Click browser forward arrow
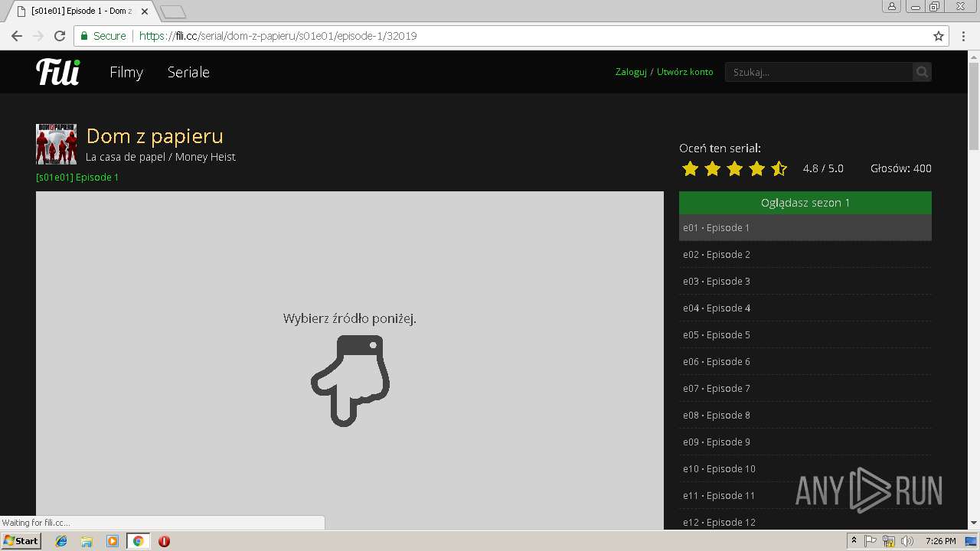Screen dimensions: 980x551 click(38, 36)
